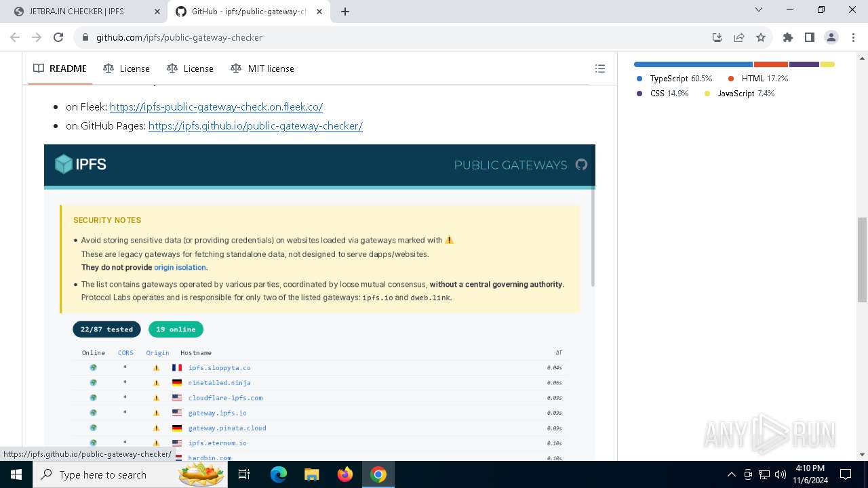Select the README tab
This screenshot has width=868, height=488.
pyautogui.click(x=60, y=68)
